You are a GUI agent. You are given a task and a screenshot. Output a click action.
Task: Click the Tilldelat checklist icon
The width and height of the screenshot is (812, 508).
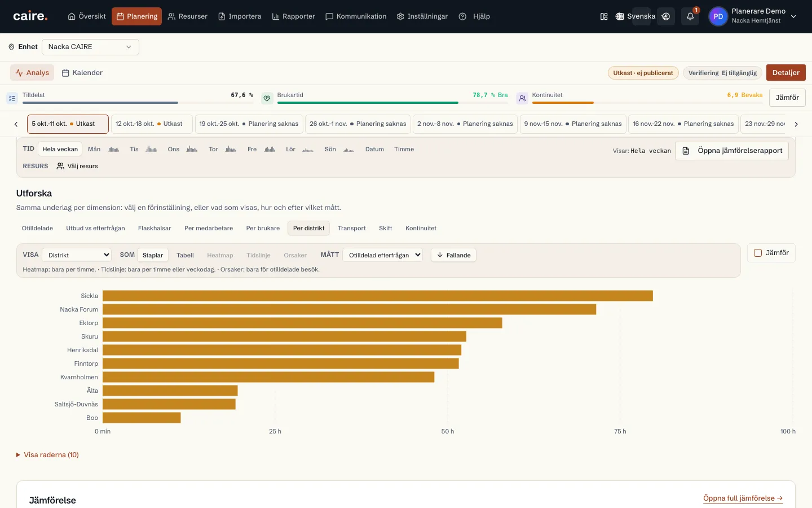pos(12,98)
